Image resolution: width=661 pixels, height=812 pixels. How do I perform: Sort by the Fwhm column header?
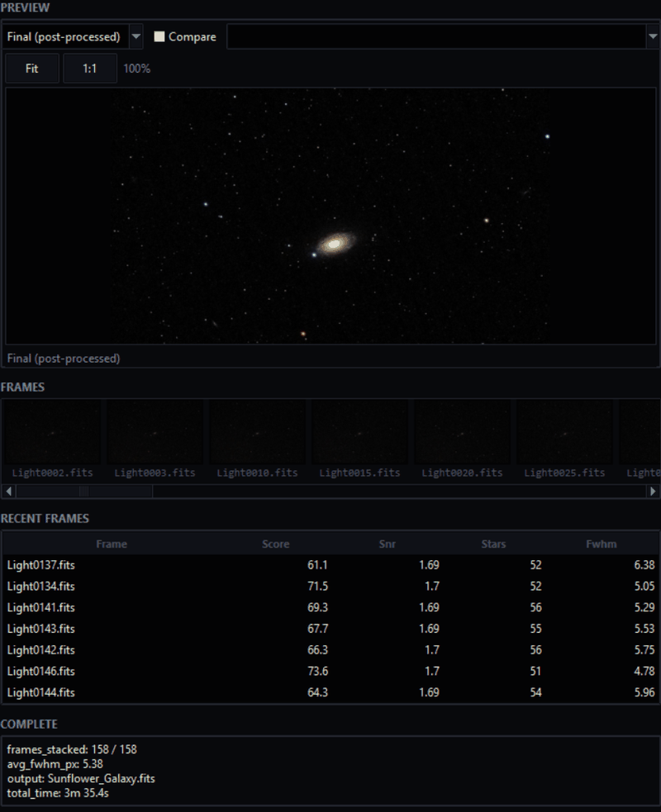[x=601, y=544]
